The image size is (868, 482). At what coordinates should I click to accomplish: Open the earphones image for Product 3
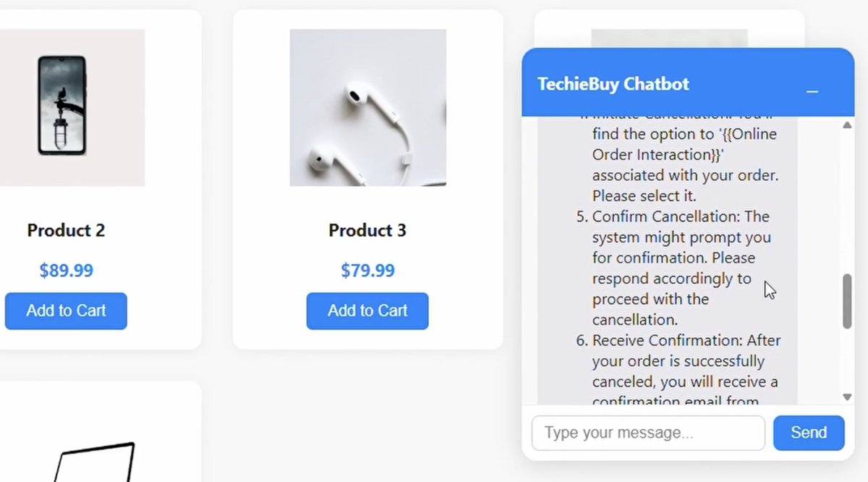click(x=367, y=107)
